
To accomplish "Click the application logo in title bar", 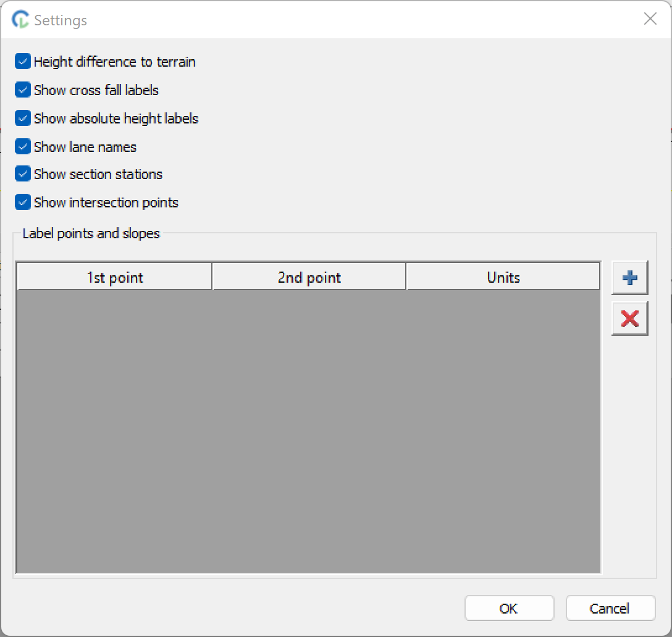I will [20, 20].
